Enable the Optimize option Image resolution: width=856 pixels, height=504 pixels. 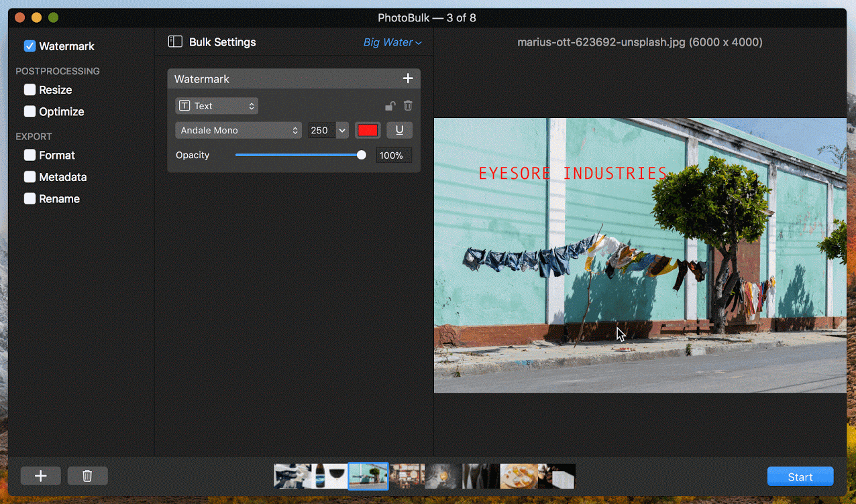30,111
